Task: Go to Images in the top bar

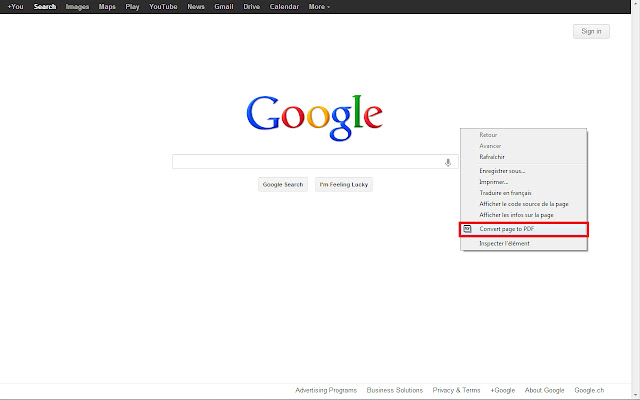Action: coord(77,7)
